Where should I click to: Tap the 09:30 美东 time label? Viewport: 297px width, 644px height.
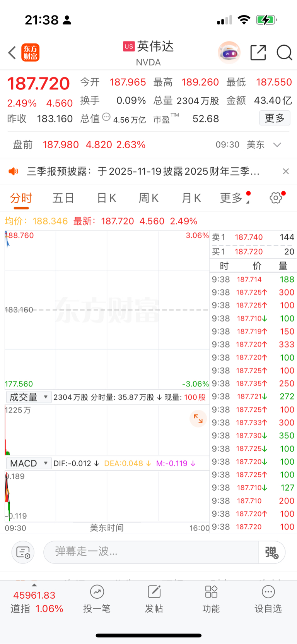point(240,145)
